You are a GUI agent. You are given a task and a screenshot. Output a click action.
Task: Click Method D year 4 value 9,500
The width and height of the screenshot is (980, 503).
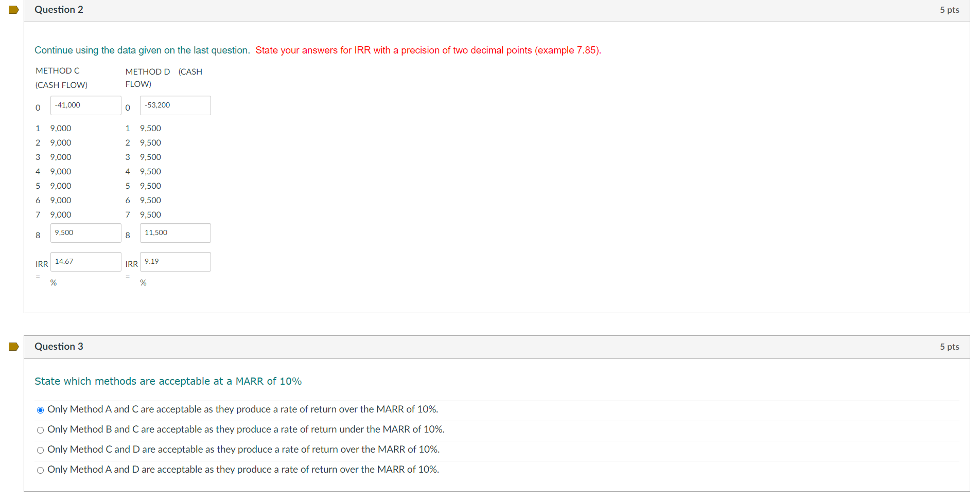(x=150, y=172)
